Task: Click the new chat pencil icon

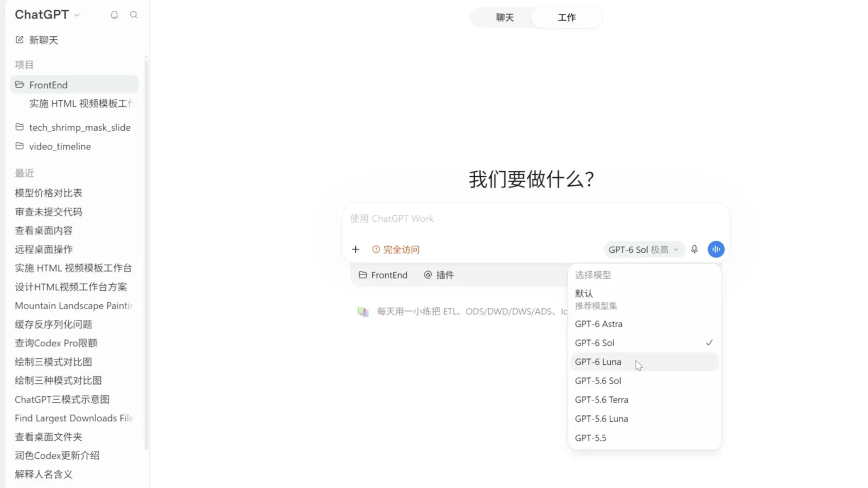Action: (x=20, y=40)
